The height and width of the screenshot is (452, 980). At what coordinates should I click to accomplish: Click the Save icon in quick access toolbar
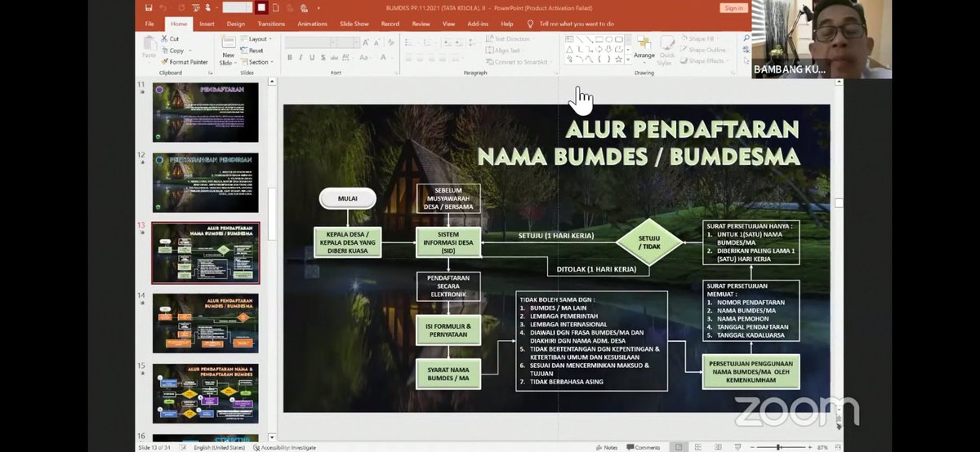click(149, 7)
